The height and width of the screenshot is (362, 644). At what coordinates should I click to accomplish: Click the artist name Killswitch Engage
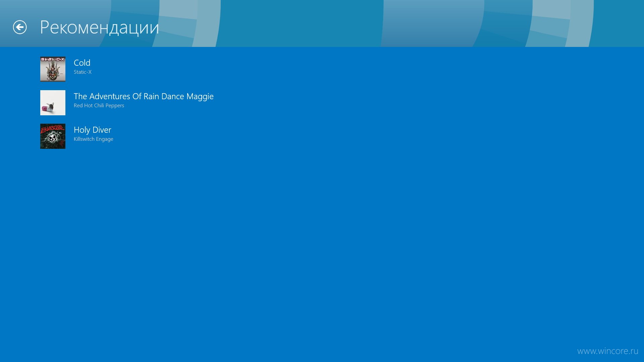pos(93,139)
